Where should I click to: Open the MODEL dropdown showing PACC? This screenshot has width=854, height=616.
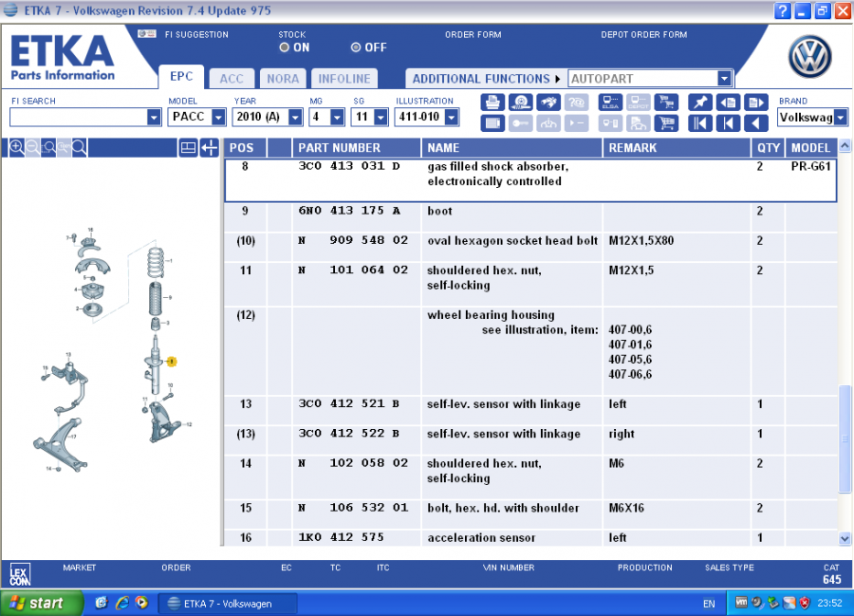pyautogui.click(x=220, y=117)
